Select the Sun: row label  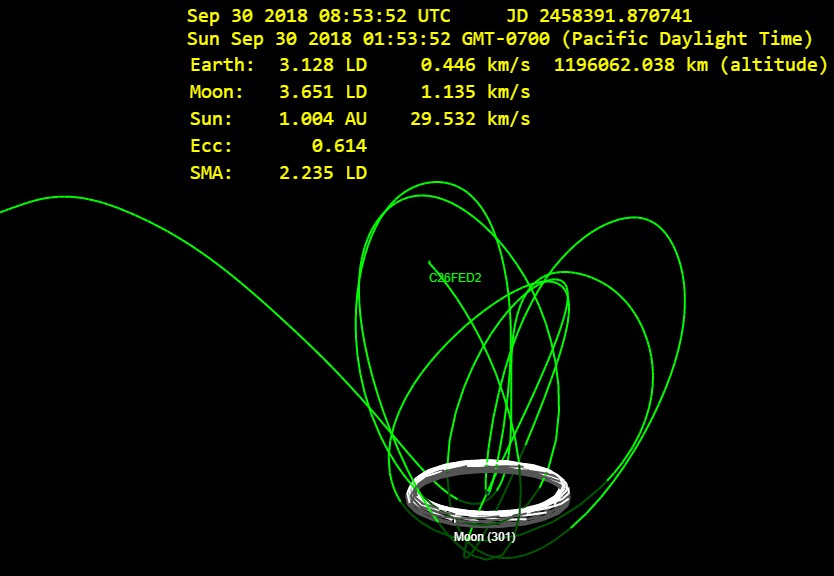(210, 119)
